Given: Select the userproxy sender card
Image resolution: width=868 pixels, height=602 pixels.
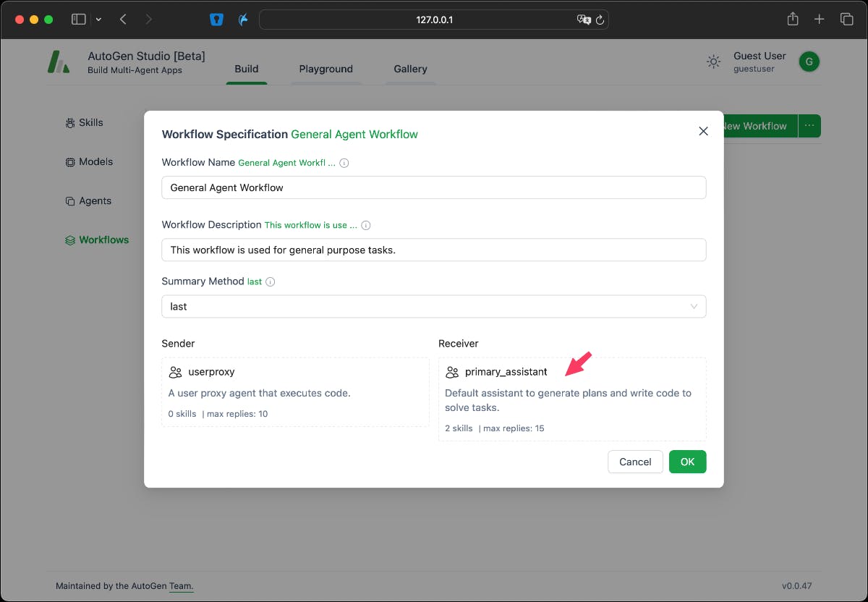Looking at the screenshot, I should click(x=295, y=392).
